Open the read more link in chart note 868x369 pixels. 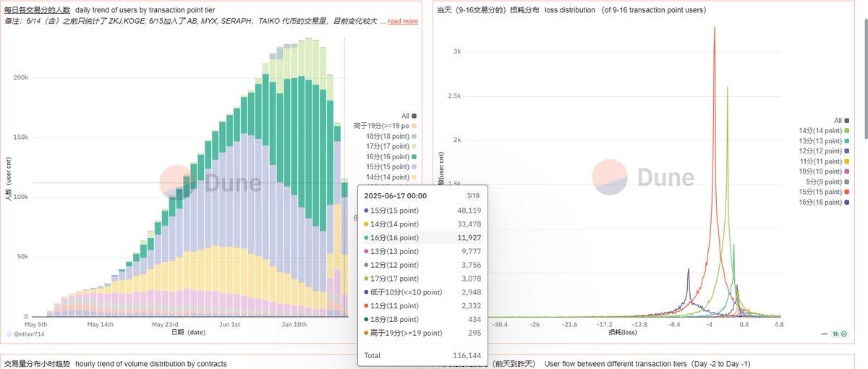point(403,22)
